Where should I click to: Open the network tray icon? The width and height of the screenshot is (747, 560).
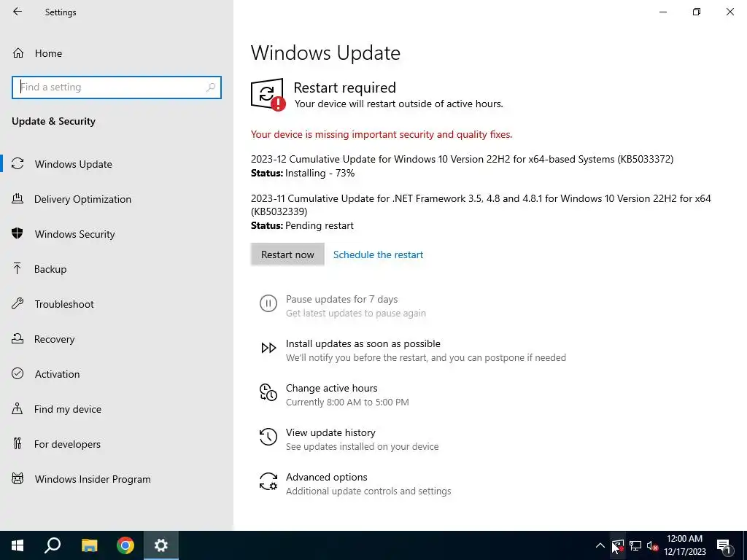[635, 545]
